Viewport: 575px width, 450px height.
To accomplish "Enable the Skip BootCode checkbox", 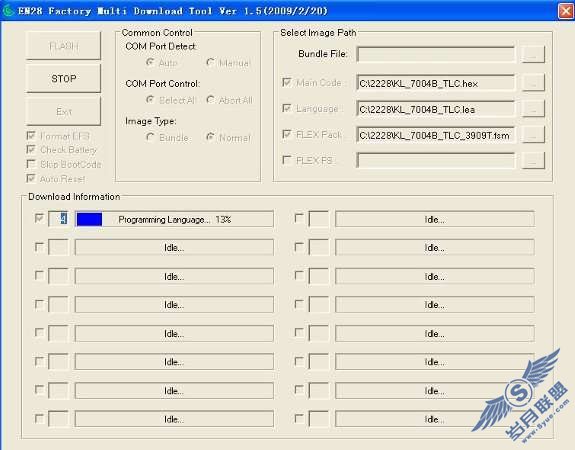I will click(31, 164).
